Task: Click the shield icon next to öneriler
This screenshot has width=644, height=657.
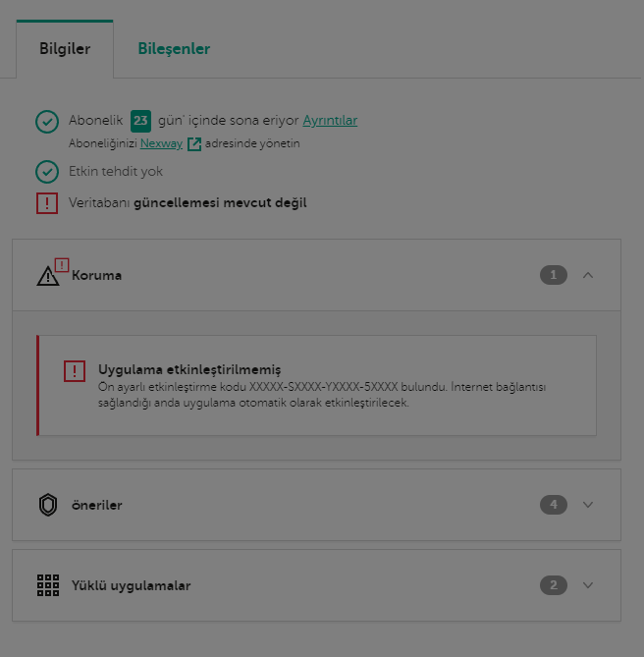Action: pos(48,505)
